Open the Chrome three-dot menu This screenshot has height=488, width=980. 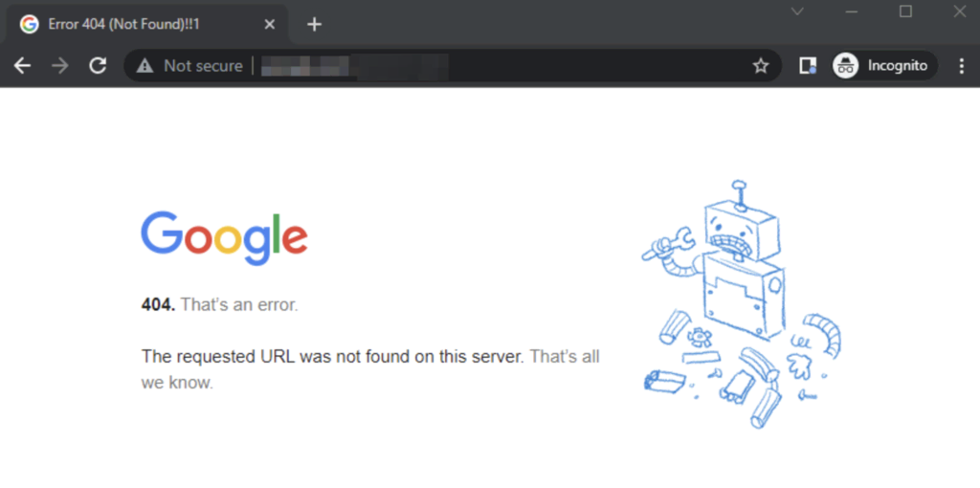tap(960, 66)
